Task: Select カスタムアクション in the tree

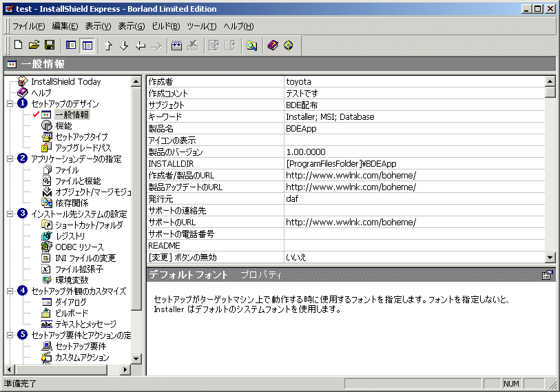Action: [82, 357]
